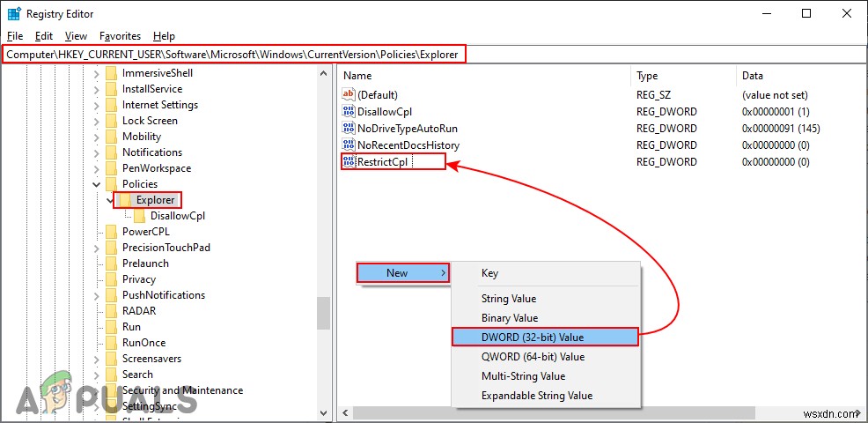This screenshot has width=868, height=423.
Task: Click the Screensavers folder icon
Action: 111,358
